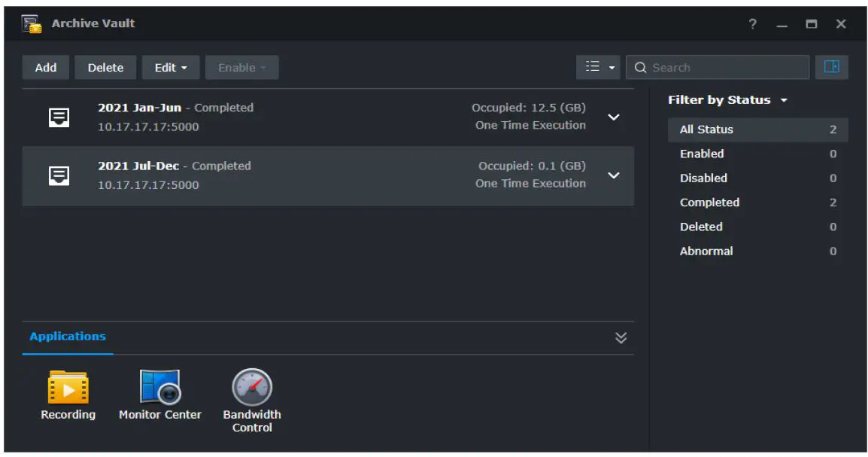Click the search magnifier icon

coord(641,68)
